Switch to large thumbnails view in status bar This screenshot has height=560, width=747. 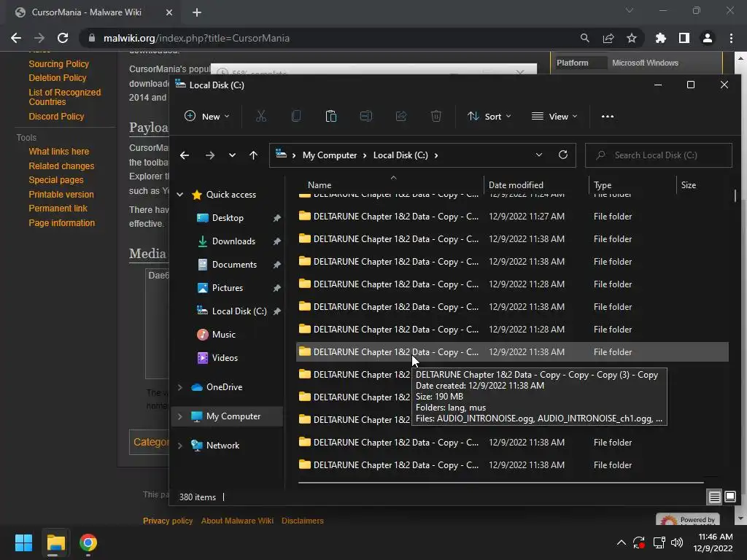(729, 497)
